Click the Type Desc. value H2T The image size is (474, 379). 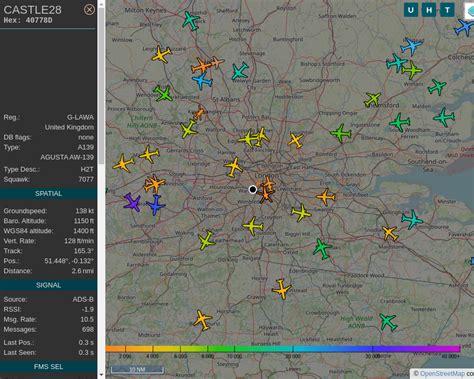[87, 169]
